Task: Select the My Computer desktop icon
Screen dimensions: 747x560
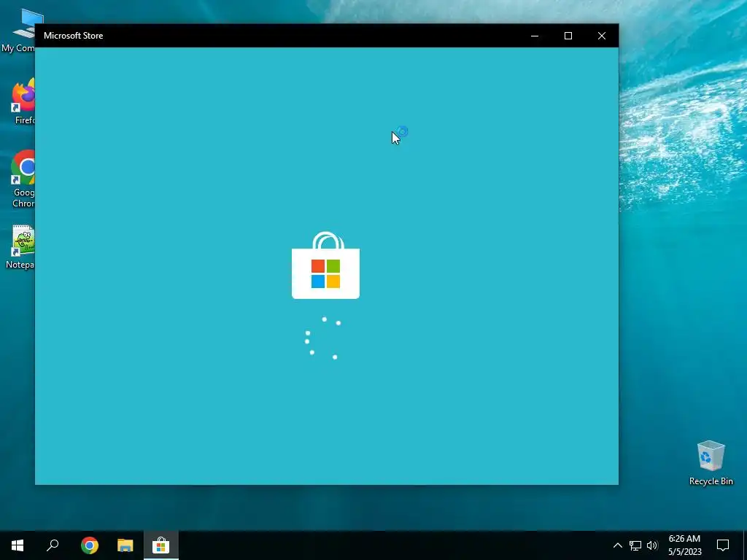Action: [x=18, y=31]
